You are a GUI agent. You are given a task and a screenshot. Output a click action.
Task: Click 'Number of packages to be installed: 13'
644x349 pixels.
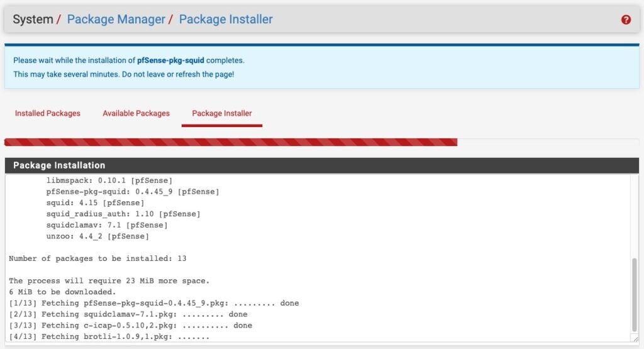pos(97,258)
